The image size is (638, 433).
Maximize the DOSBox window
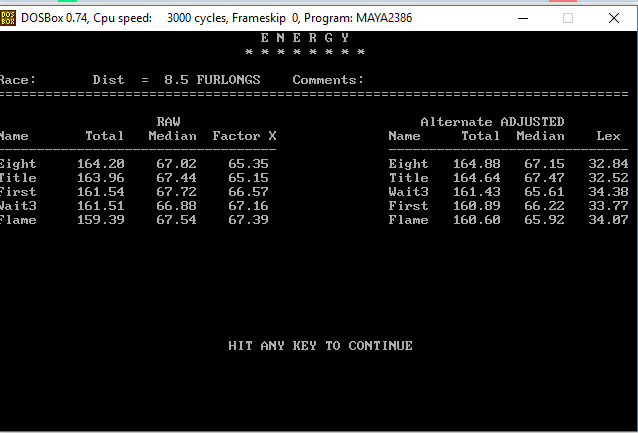click(568, 18)
